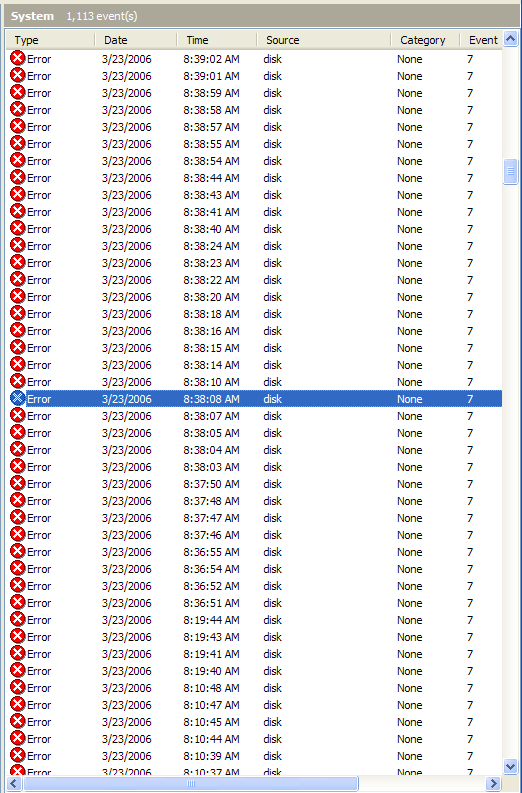The width and height of the screenshot is (522, 793).
Task: Select the event logged at 8:10:47 AM
Action: click(254, 704)
